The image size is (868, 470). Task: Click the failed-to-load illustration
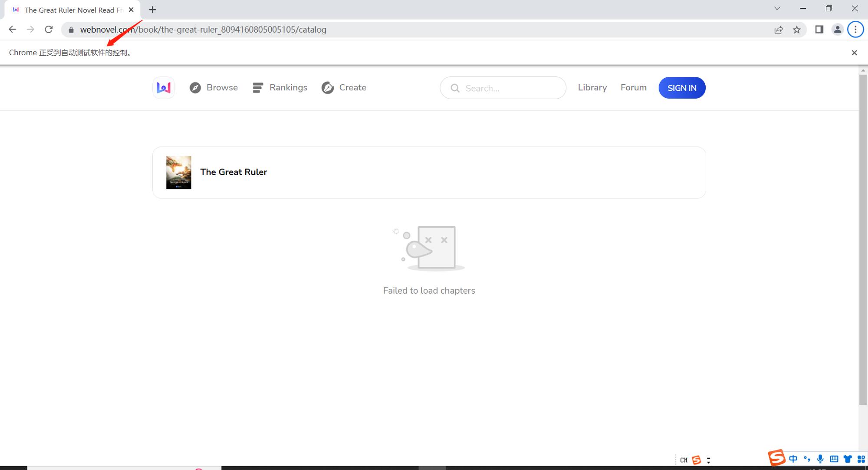(429, 248)
